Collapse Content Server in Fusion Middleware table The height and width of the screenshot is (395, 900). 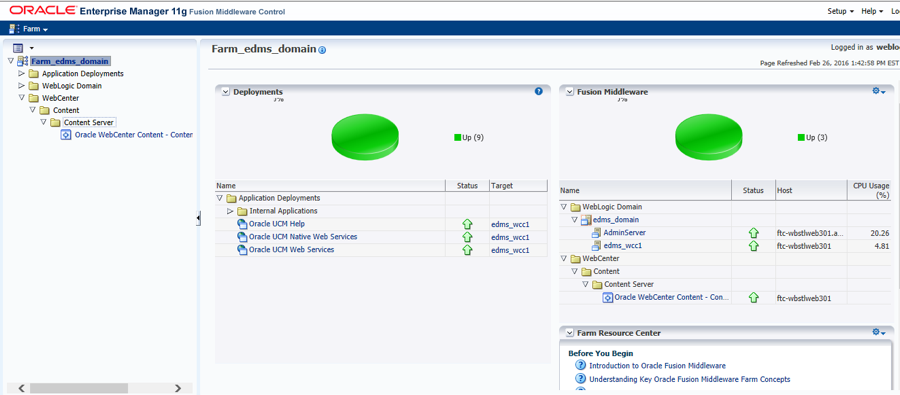pos(585,284)
